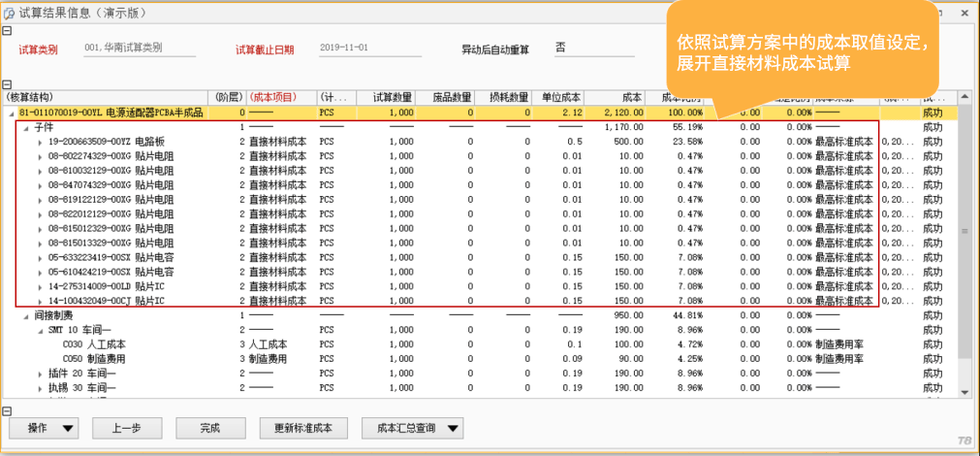Click the 试算结果信息 window title icon
980x456 pixels.
10,13
